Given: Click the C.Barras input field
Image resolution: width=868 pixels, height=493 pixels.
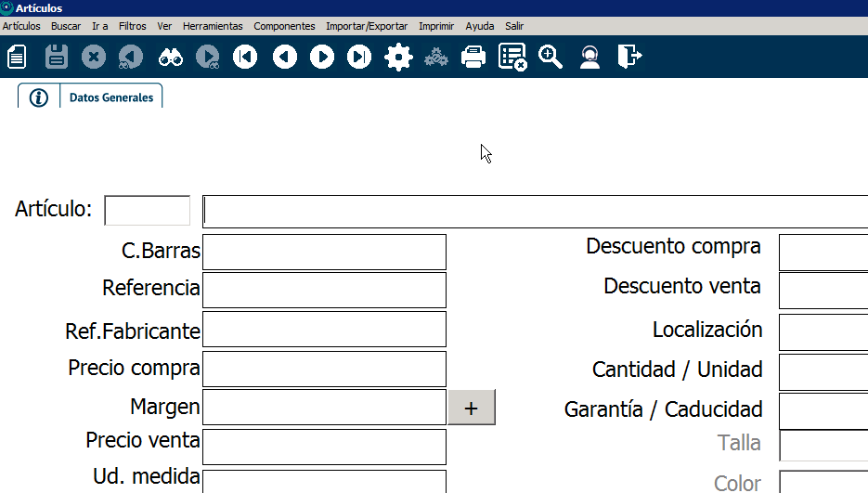Looking at the screenshot, I should (x=324, y=253).
